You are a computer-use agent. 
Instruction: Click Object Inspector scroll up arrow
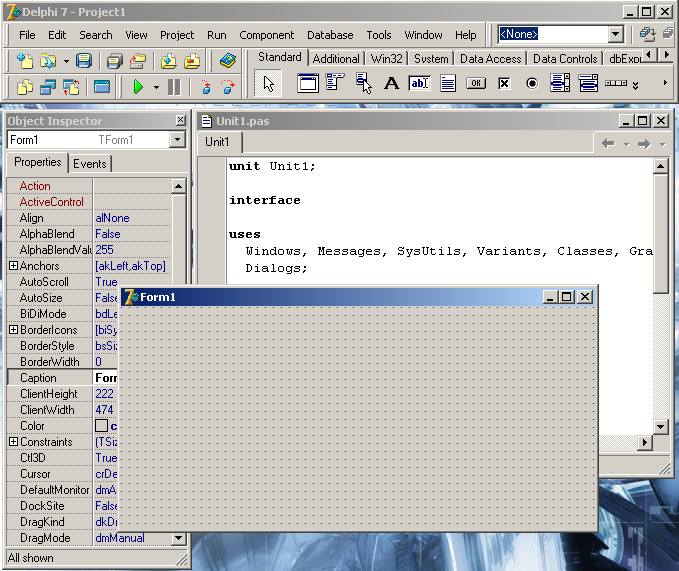178,186
